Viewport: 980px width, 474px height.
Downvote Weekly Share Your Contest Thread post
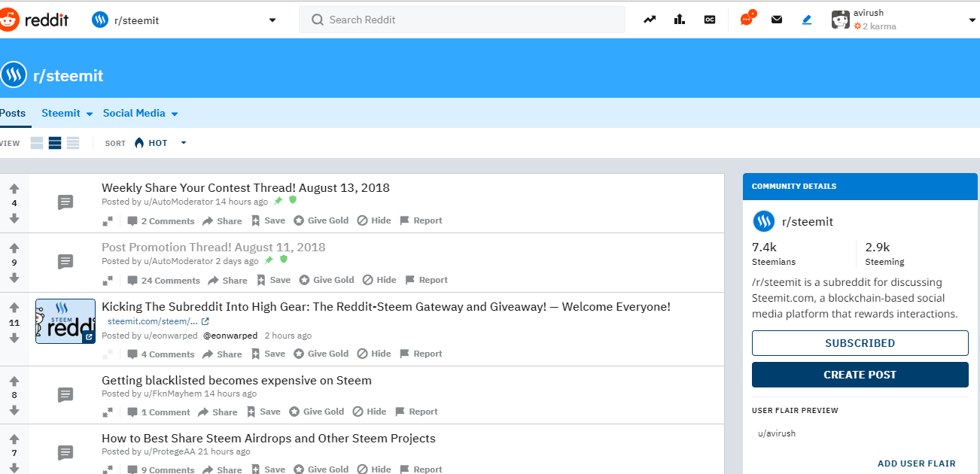pyautogui.click(x=14, y=218)
